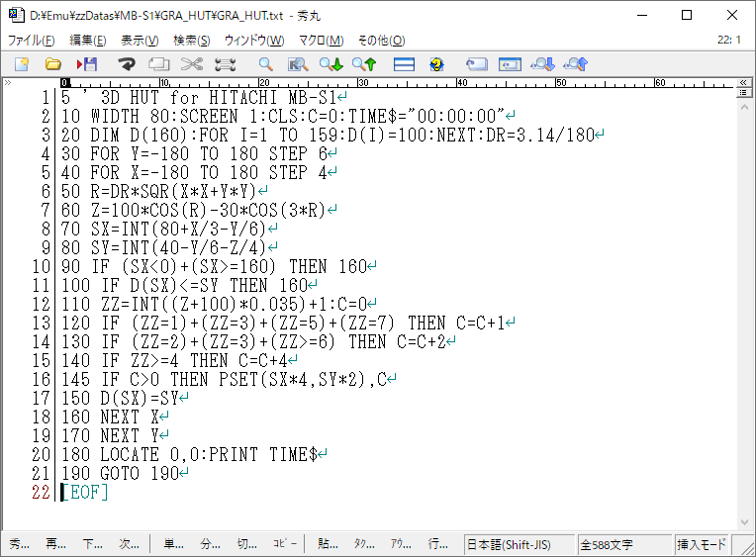The width and height of the screenshot is (756, 557).
Task: Click the 行... function key button
Action: [437, 544]
